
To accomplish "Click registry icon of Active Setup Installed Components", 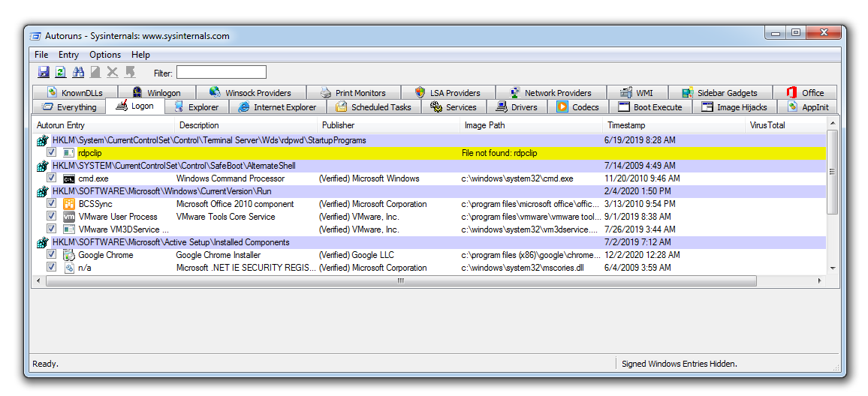I will pyautogui.click(x=43, y=242).
